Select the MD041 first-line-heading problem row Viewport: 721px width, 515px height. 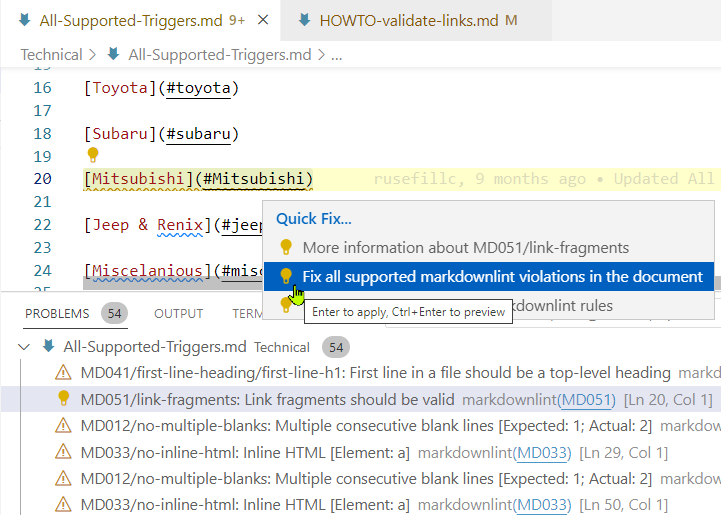click(x=375, y=373)
